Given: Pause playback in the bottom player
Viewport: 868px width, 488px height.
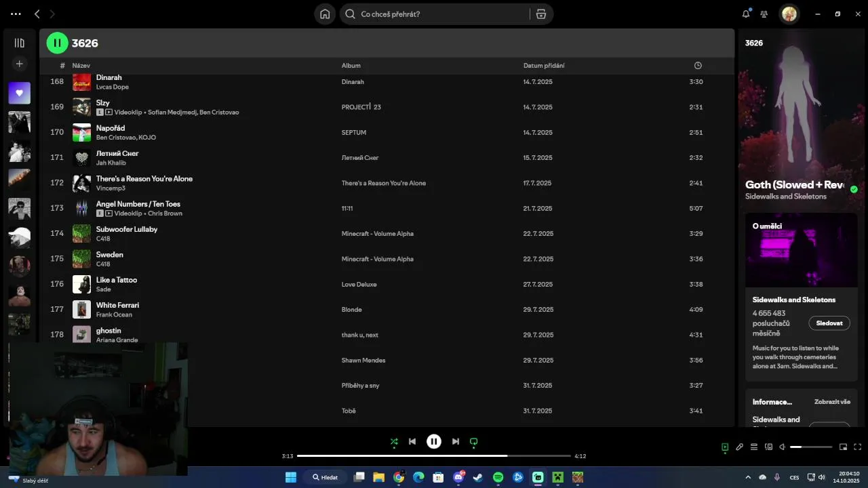Looking at the screenshot, I should coord(434,442).
